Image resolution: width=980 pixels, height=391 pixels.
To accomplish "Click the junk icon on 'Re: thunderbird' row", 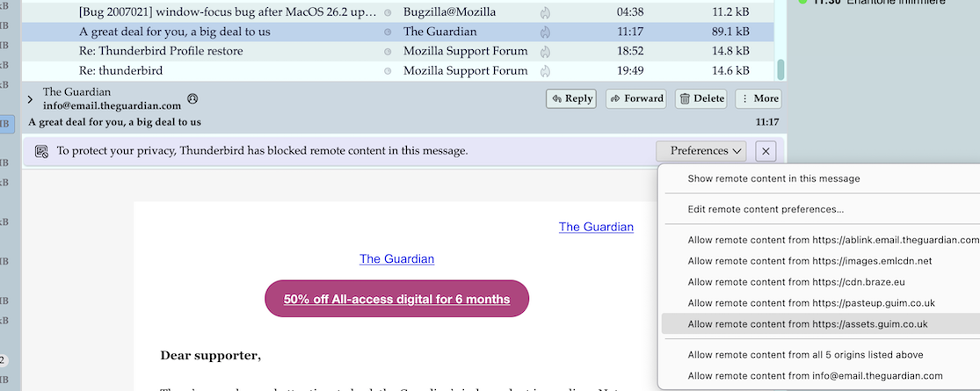I will coord(545,71).
